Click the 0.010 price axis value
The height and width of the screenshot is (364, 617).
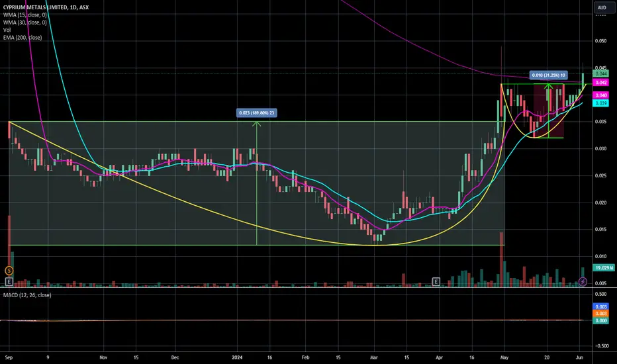(601, 256)
